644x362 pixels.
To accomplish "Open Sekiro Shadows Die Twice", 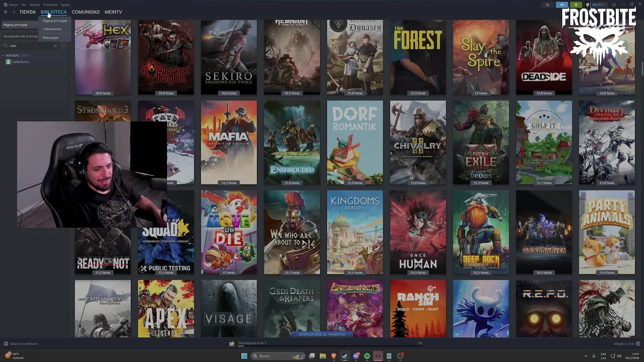I will [229, 57].
